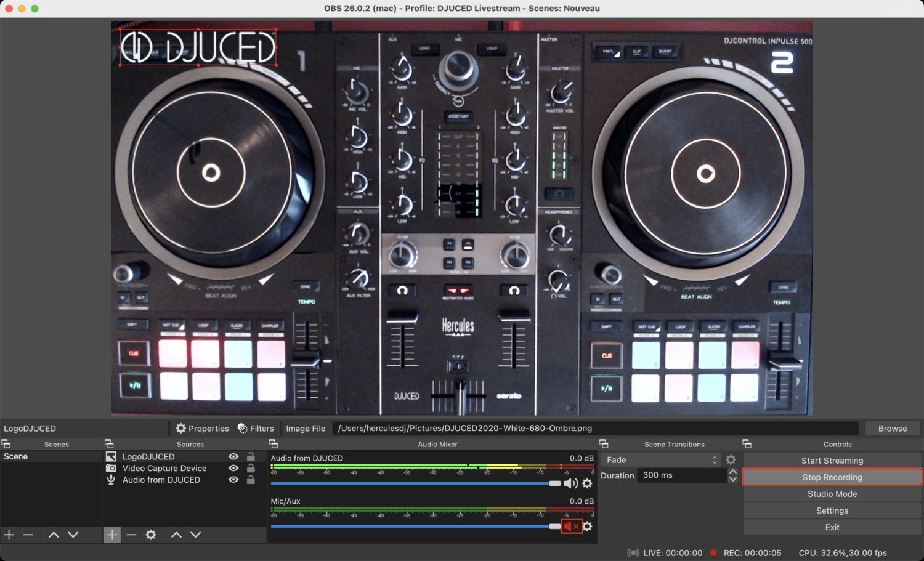Screen dimensions: 924x561
Task: Open the Scene Transitions gear icon
Action: pyautogui.click(x=731, y=459)
